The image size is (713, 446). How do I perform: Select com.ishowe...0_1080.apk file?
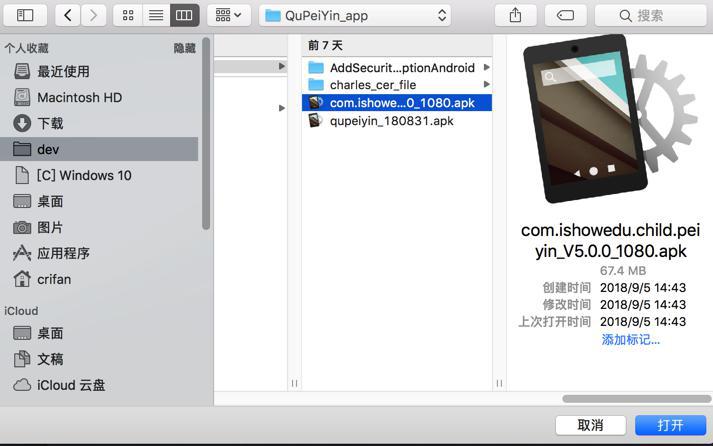[x=397, y=103]
